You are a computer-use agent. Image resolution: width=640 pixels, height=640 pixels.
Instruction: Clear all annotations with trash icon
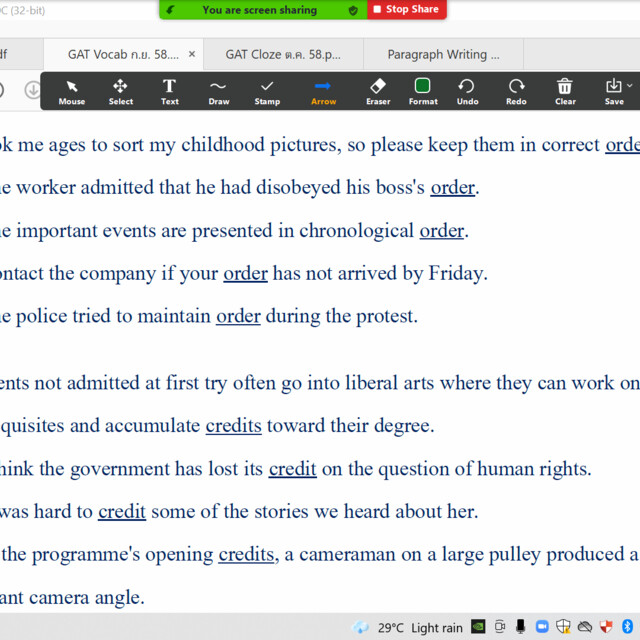[x=565, y=92]
